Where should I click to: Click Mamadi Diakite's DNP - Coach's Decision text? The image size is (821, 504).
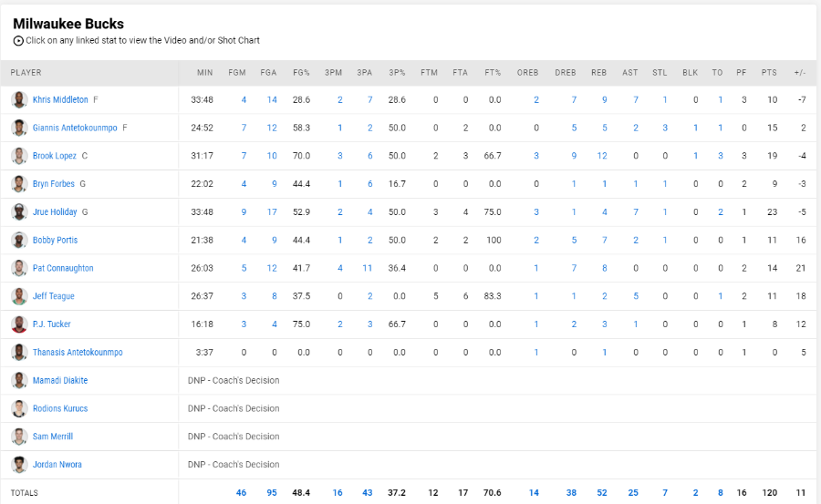click(x=234, y=380)
